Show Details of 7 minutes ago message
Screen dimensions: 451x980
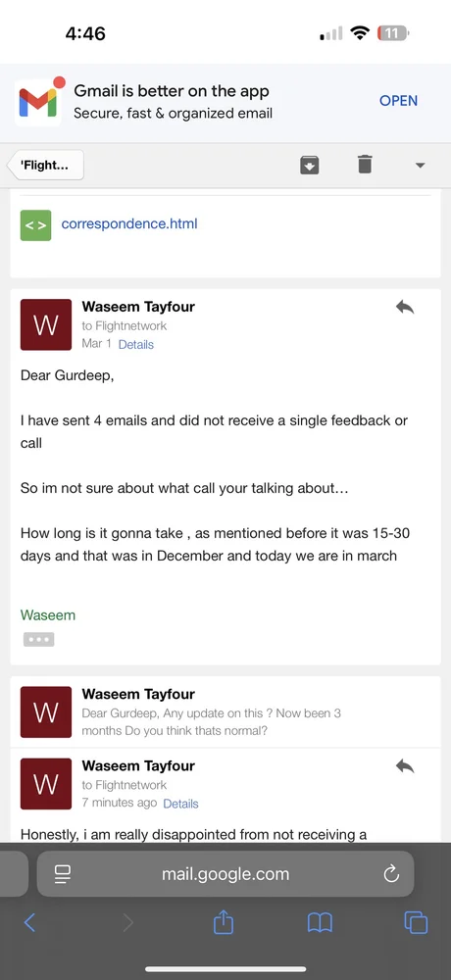tap(180, 804)
